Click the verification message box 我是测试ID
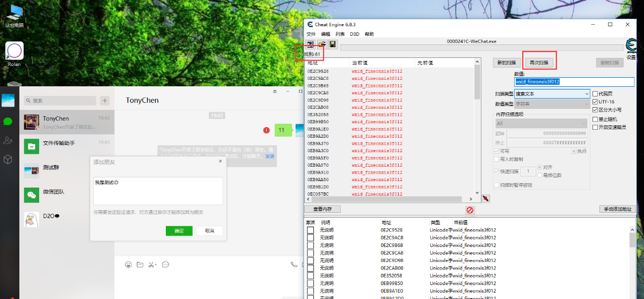 pos(158,191)
